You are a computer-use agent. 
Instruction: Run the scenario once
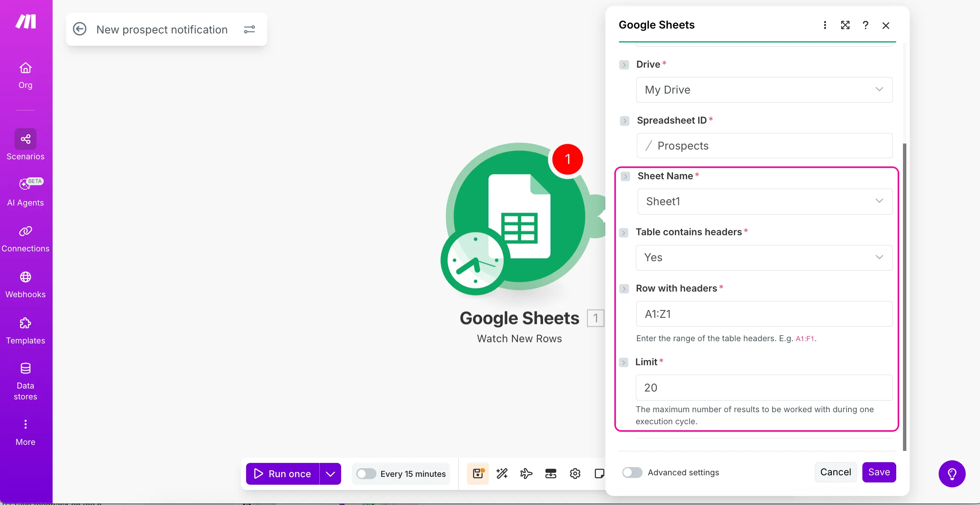coord(283,474)
